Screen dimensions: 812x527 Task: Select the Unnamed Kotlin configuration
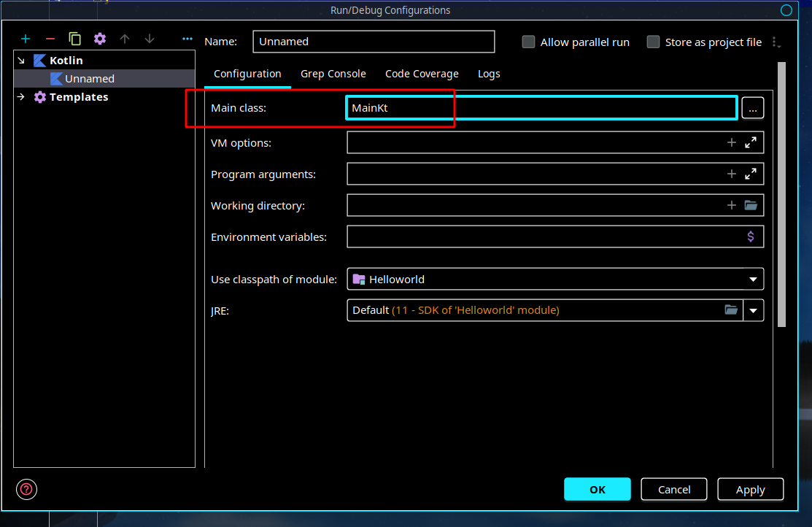[104, 79]
